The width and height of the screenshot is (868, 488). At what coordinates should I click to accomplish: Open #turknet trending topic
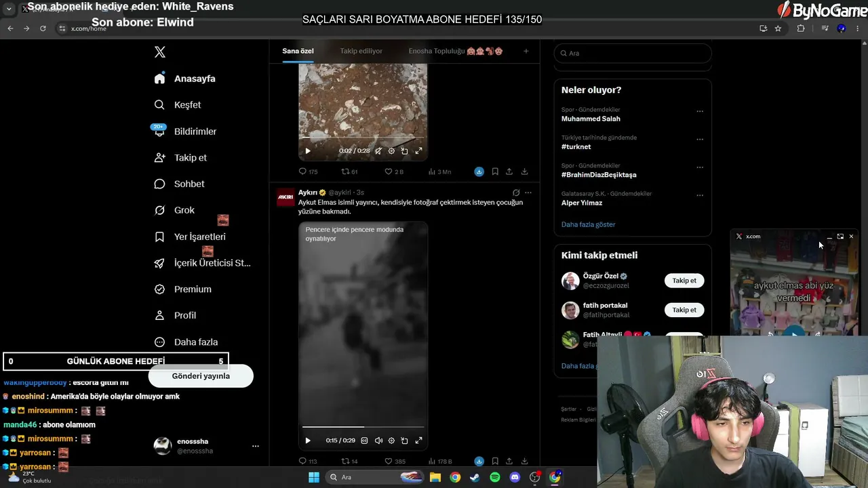pyautogui.click(x=576, y=147)
